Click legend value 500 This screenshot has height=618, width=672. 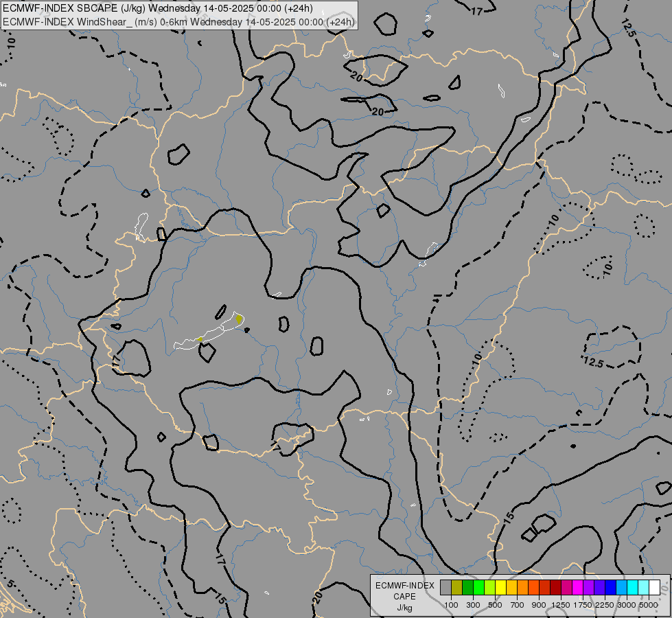click(495, 605)
